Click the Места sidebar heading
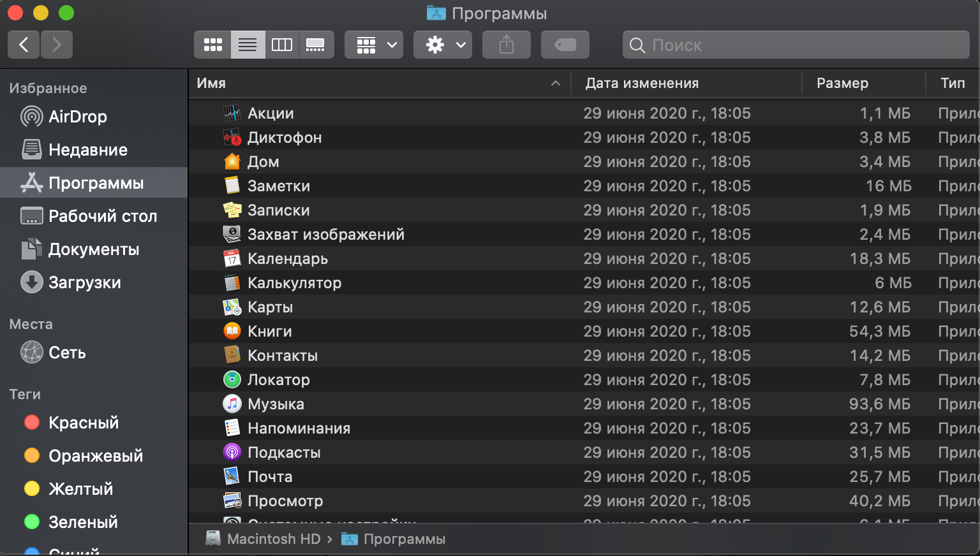Screen dimensions: 980x556 pyautogui.click(x=31, y=325)
